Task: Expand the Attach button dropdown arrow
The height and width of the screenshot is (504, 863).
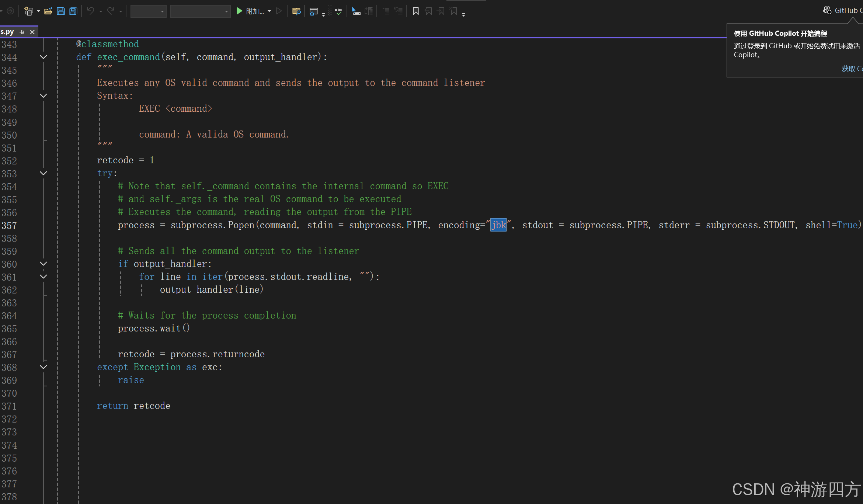Action: pyautogui.click(x=269, y=11)
